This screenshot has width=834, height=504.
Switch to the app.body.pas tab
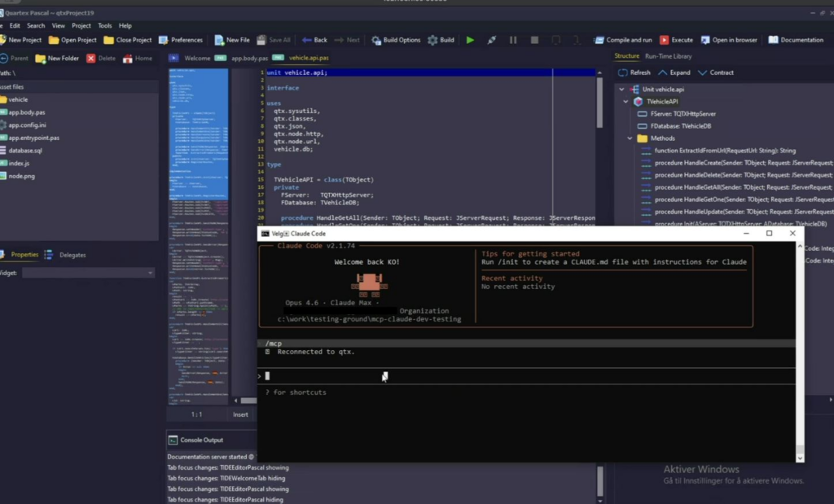click(x=244, y=59)
